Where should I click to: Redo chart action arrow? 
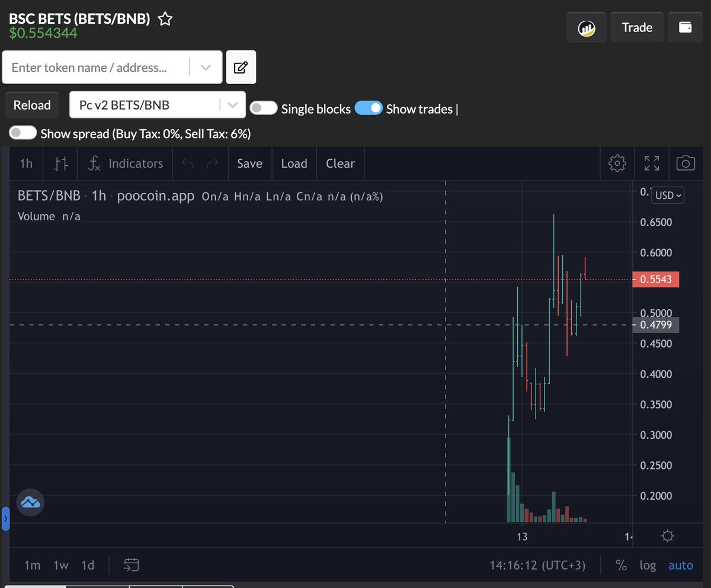213,163
